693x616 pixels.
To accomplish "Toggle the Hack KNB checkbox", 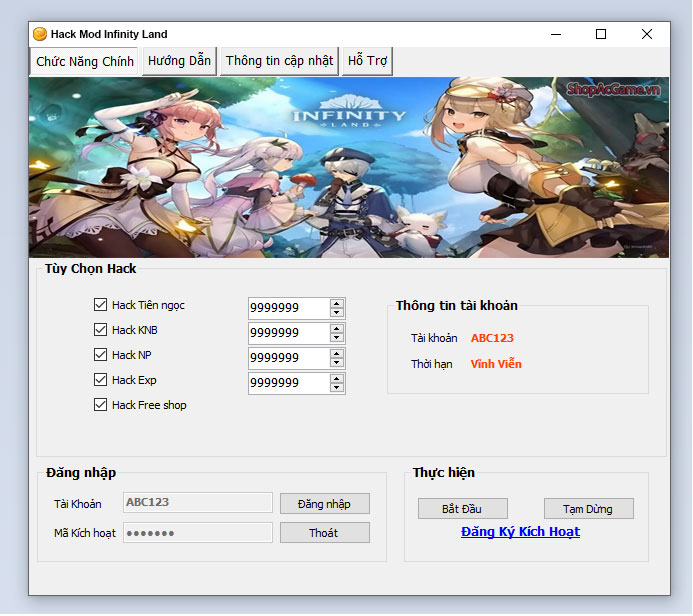I will [x=100, y=330].
